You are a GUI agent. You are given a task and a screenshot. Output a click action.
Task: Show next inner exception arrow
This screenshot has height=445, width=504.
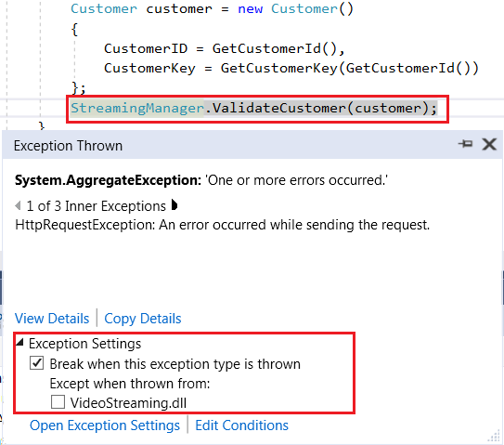tap(174, 205)
